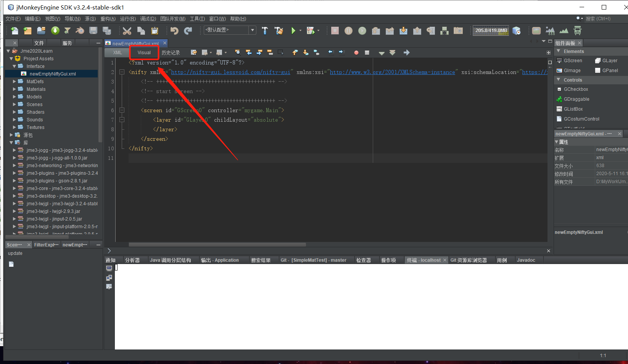Toggle Rectangular Selection mode
The height and width of the screenshot is (364, 628).
pos(281,52)
